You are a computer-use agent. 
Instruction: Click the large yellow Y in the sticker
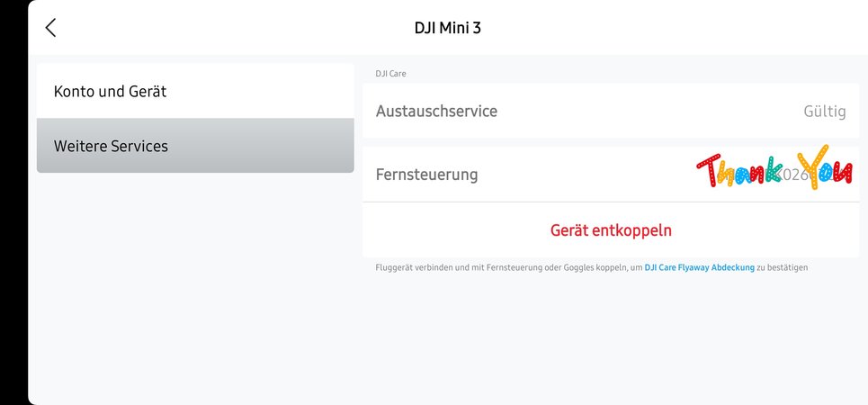(x=813, y=166)
